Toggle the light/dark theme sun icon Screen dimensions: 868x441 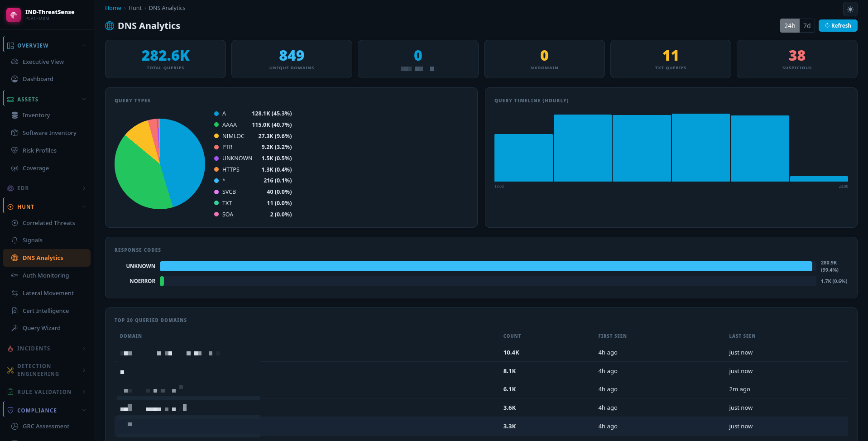tap(850, 9)
